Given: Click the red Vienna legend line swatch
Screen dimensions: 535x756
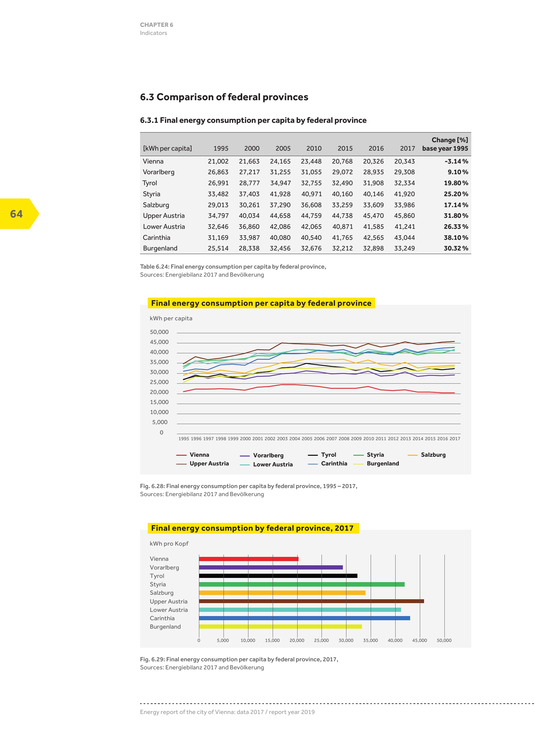Looking at the screenshot, I should [181, 455].
